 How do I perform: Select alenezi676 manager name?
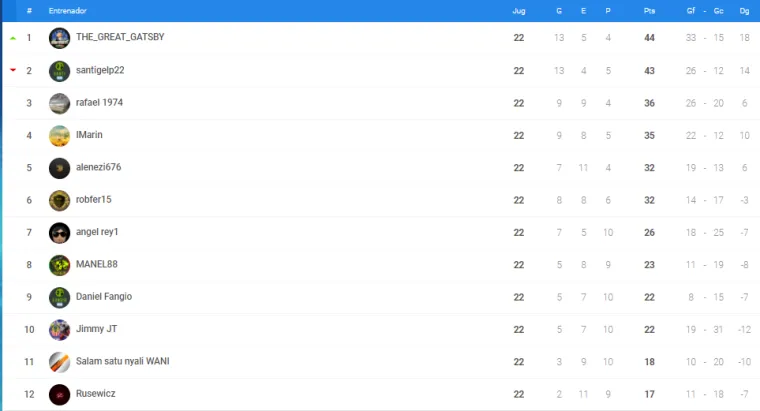[x=98, y=167]
